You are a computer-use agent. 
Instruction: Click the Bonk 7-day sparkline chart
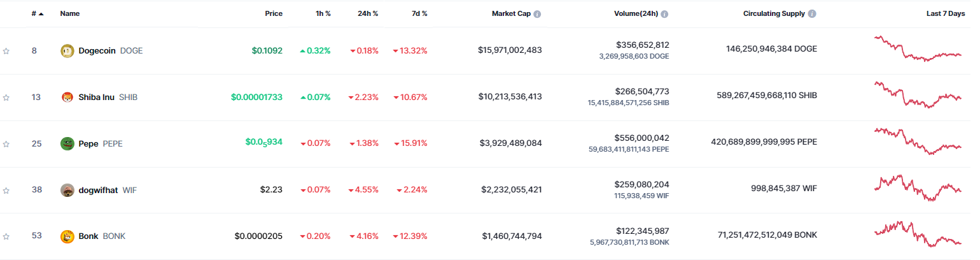point(918,235)
